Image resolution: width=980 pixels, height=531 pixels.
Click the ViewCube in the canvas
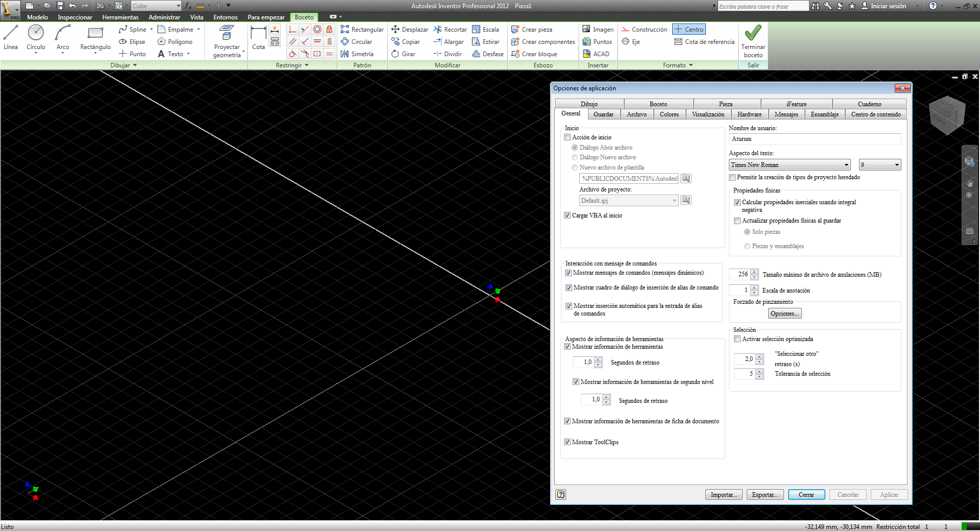[947, 115]
